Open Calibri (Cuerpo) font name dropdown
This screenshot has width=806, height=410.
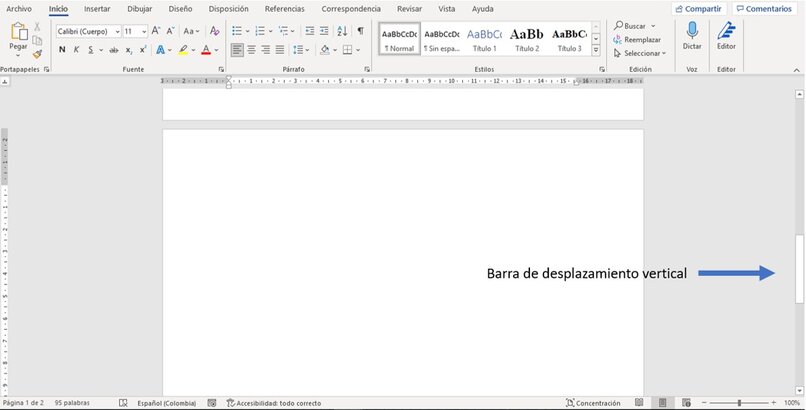point(117,32)
